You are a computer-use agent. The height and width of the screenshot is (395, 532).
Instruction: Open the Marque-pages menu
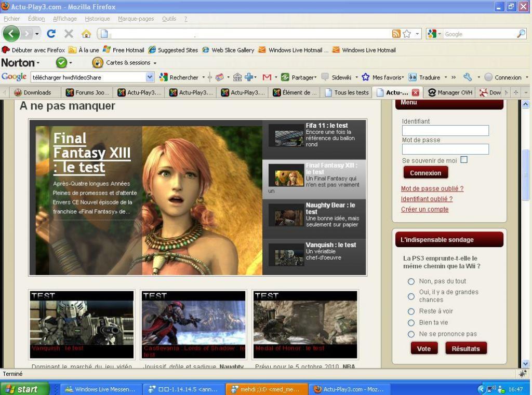click(x=136, y=19)
